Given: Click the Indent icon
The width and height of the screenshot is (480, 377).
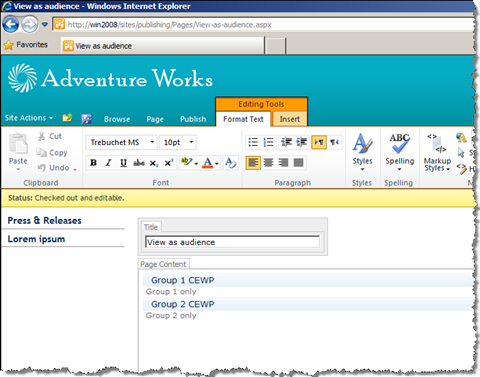Looking at the screenshot, I should click(x=302, y=142).
